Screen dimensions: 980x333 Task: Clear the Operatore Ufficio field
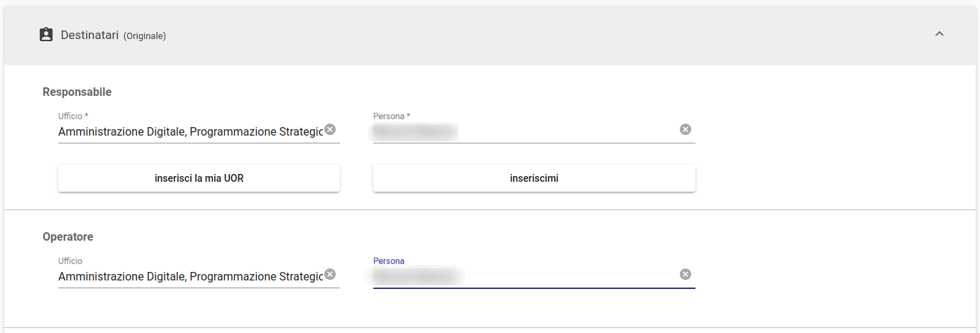click(x=331, y=275)
